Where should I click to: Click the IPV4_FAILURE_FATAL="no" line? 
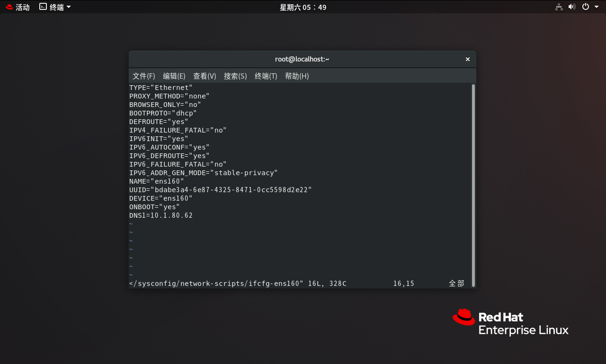coord(178,130)
